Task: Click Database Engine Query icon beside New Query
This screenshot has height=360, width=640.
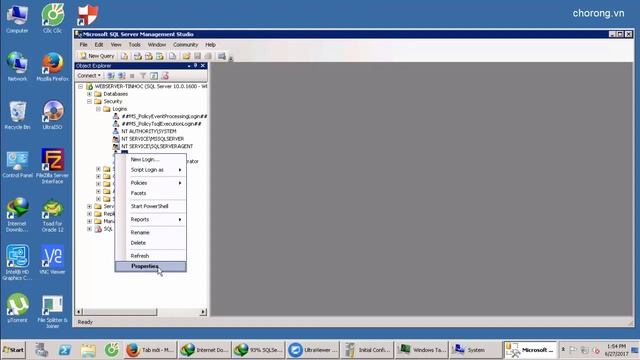Action: point(124,56)
